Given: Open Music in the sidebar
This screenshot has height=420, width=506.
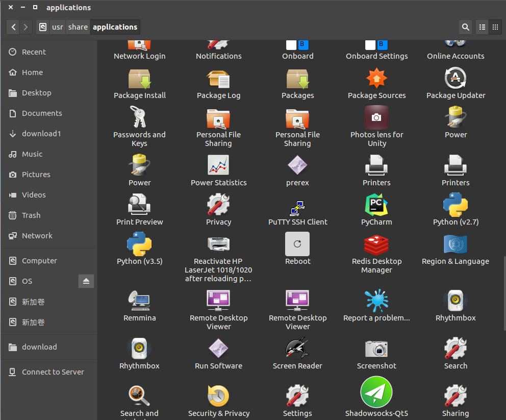Looking at the screenshot, I should (x=49, y=154).
